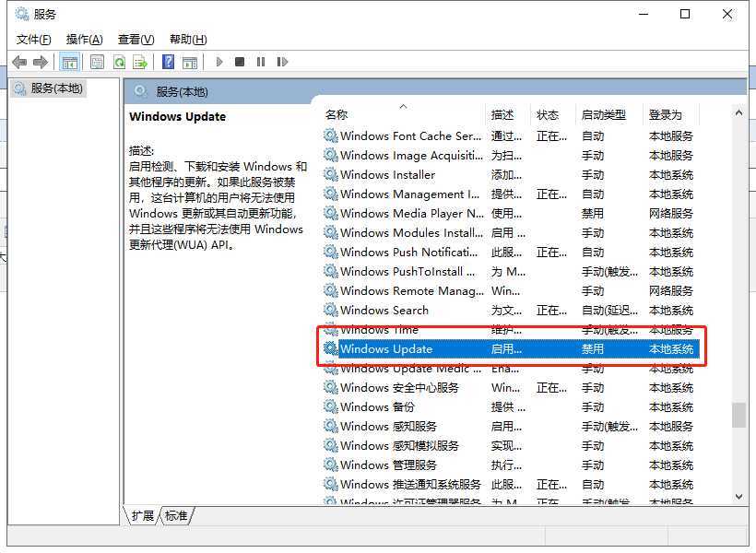Open the Properties toolbar icon

point(97,62)
